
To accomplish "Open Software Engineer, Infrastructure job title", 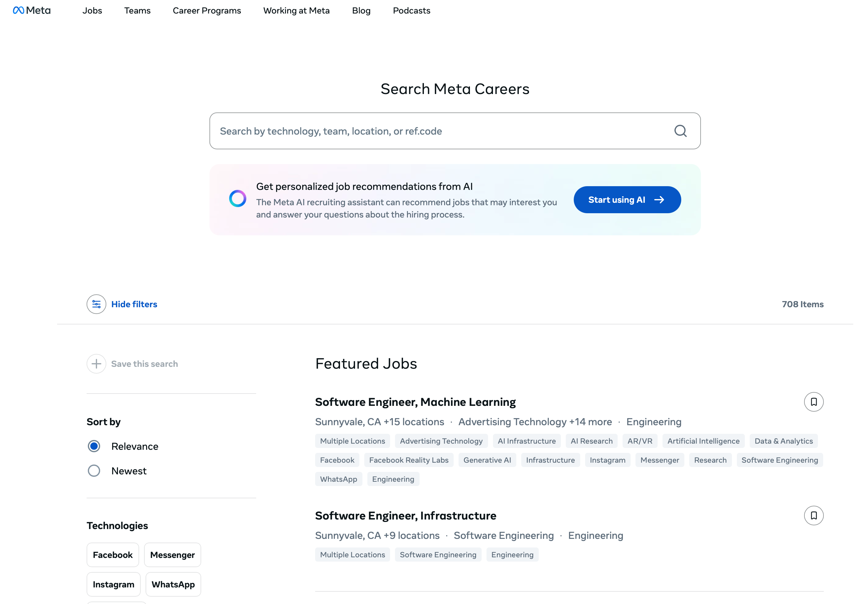I will tap(406, 516).
